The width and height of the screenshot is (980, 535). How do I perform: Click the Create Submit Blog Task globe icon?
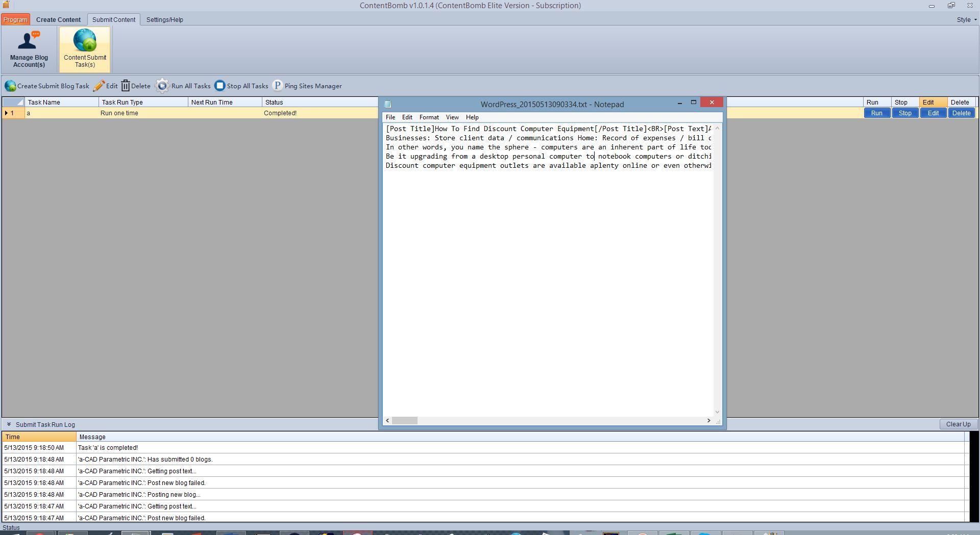(10, 86)
